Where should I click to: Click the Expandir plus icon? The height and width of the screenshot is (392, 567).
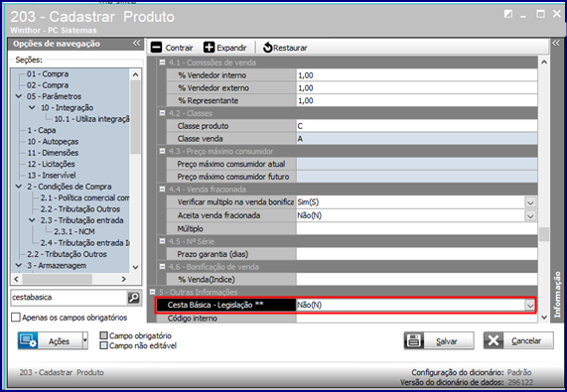(209, 48)
